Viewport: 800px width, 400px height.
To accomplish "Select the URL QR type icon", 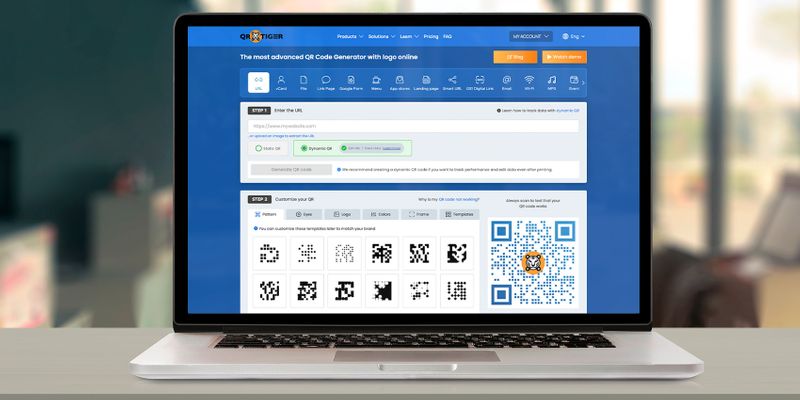I will click(259, 83).
